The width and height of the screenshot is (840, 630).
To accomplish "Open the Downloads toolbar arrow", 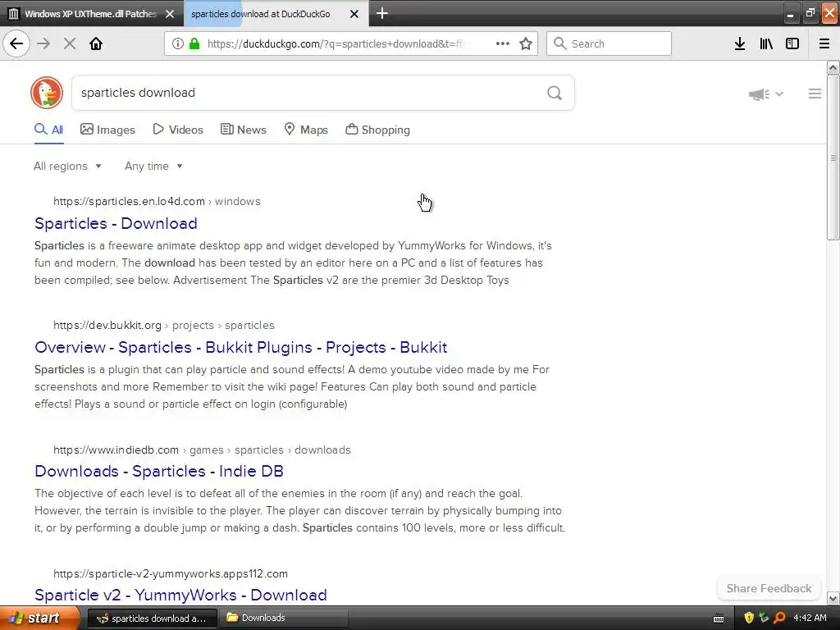I will coord(740,43).
